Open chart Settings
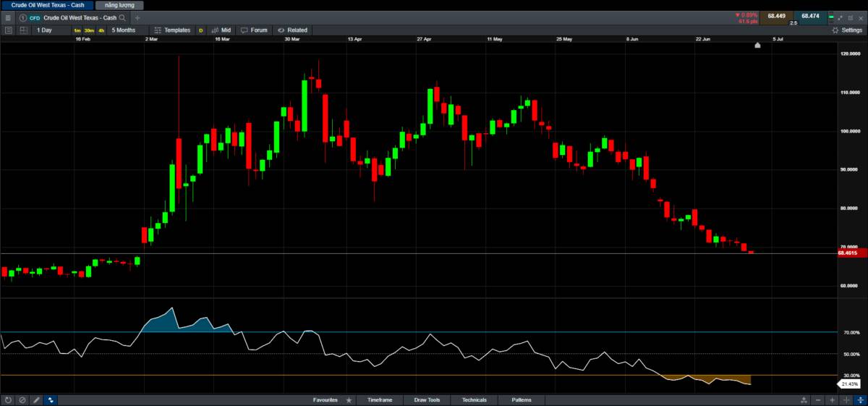Image resolution: width=868 pixels, height=406 pixels. point(847,30)
